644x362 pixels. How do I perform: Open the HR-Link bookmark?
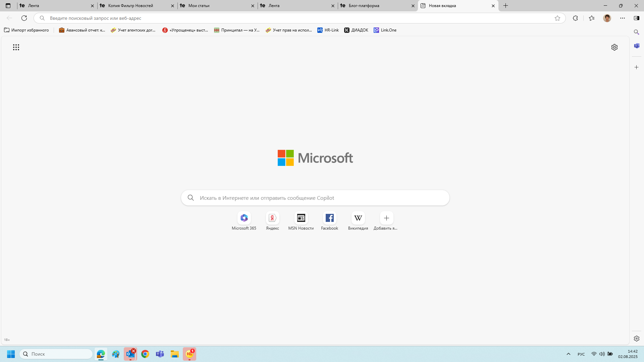tap(328, 30)
